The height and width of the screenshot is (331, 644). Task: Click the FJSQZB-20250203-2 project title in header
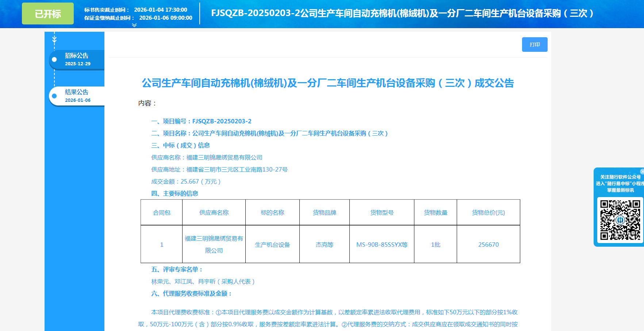(x=402, y=14)
